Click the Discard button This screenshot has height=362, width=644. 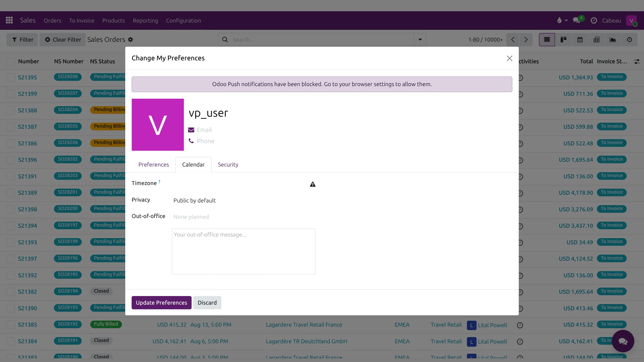(x=207, y=303)
